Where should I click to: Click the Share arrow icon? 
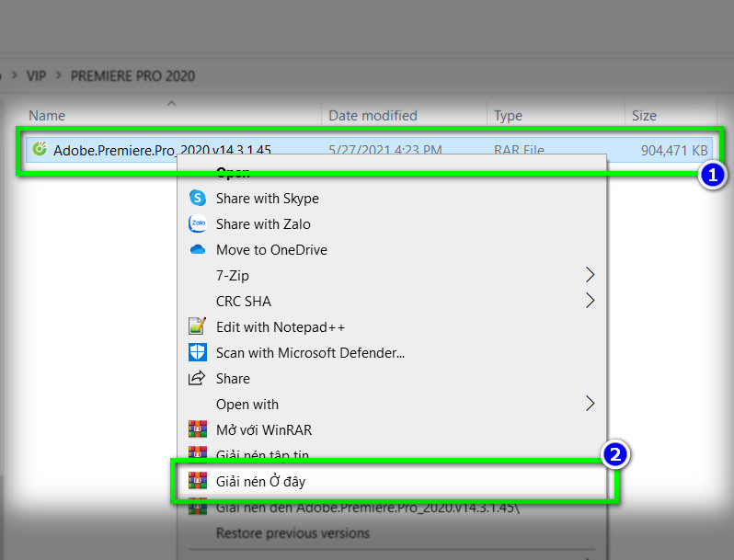197,378
